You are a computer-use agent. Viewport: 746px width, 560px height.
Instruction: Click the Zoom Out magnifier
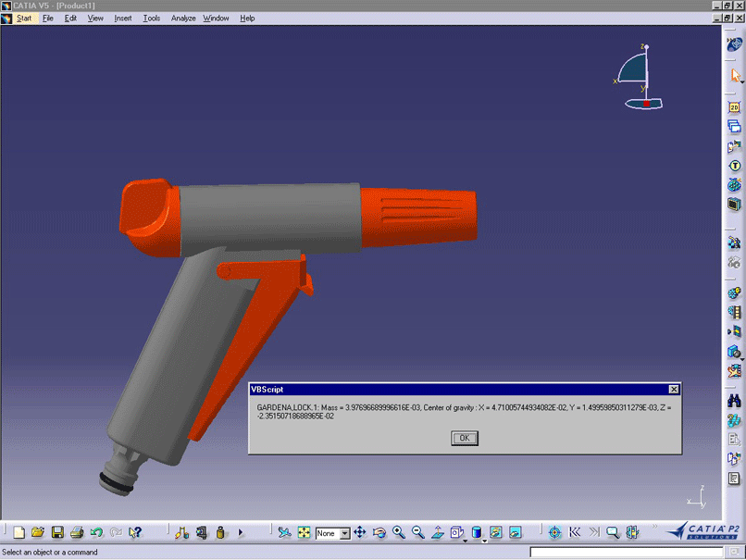coord(417,532)
